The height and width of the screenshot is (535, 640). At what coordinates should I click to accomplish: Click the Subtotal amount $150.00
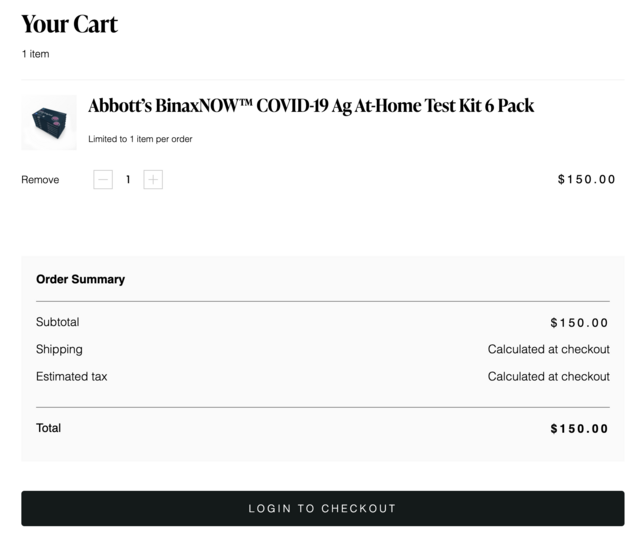click(579, 323)
